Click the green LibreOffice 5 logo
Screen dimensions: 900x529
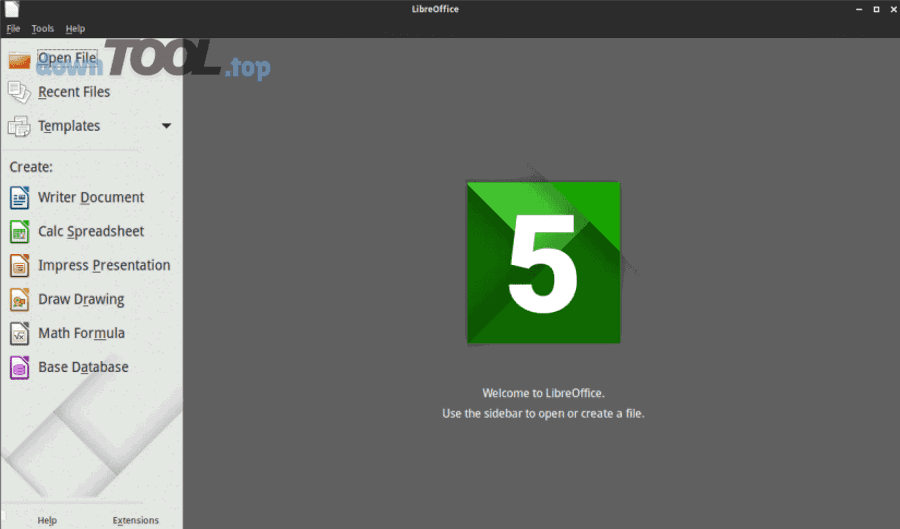click(x=544, y=263)
